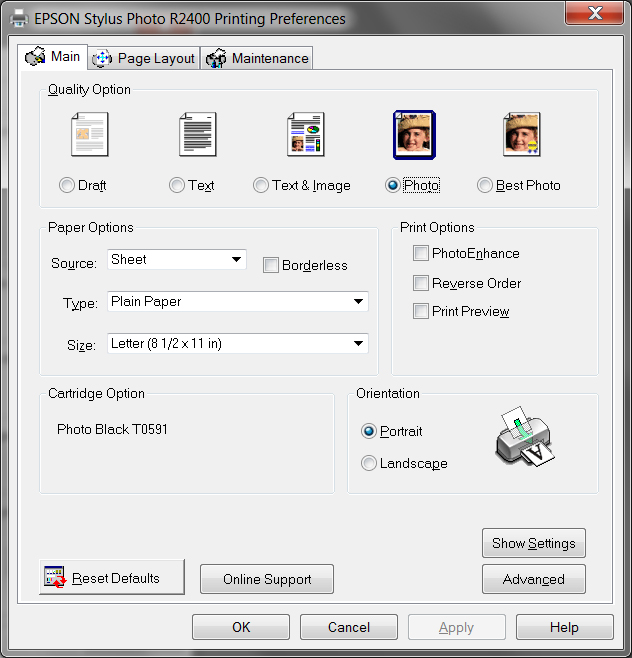Image resolution: width=632 pixels, height=658 pixels.
Task: Select the Draft quality document icon
Action: (89, 134)
